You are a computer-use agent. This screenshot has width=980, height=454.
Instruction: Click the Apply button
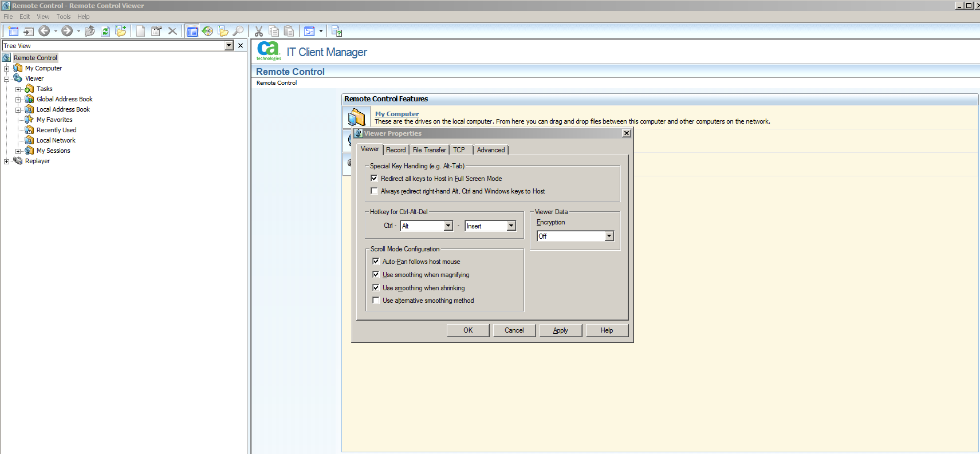coord(560,330)
